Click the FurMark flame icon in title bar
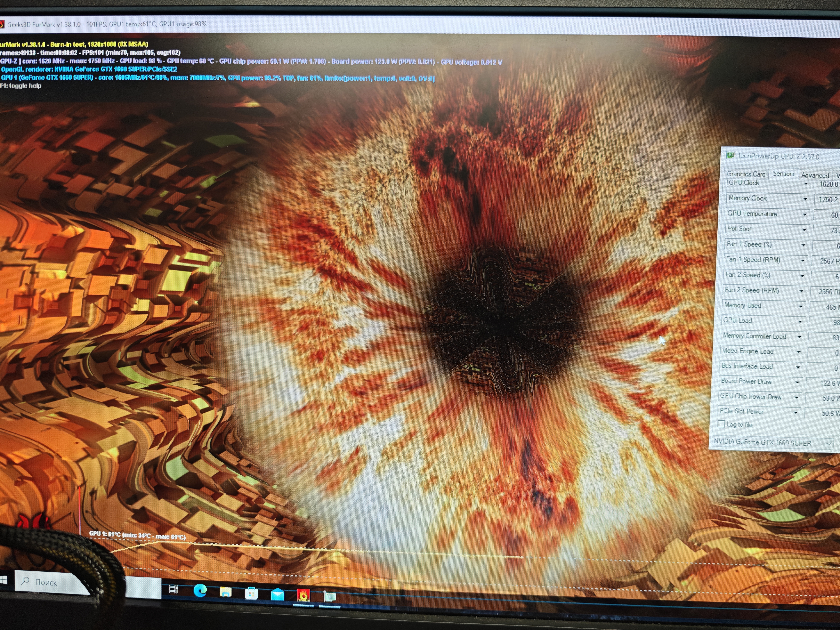Viewport: 840px width, 630px height. pos(1,25)
